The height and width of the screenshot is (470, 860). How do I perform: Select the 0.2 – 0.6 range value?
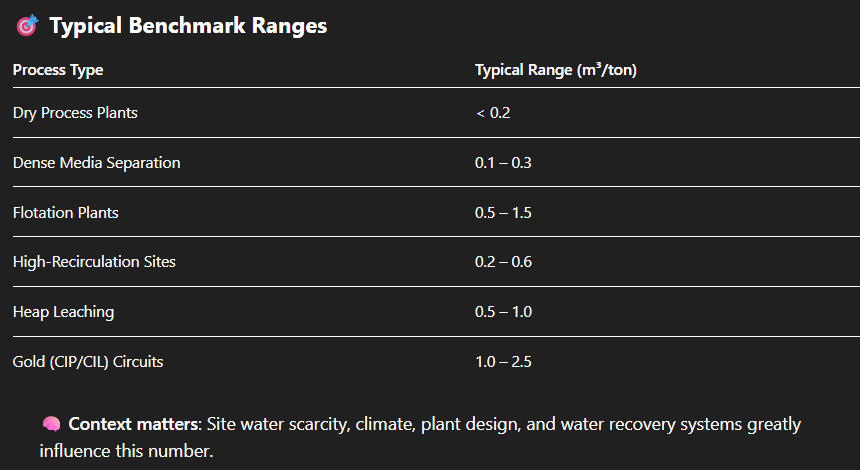[x=503, y=262]
